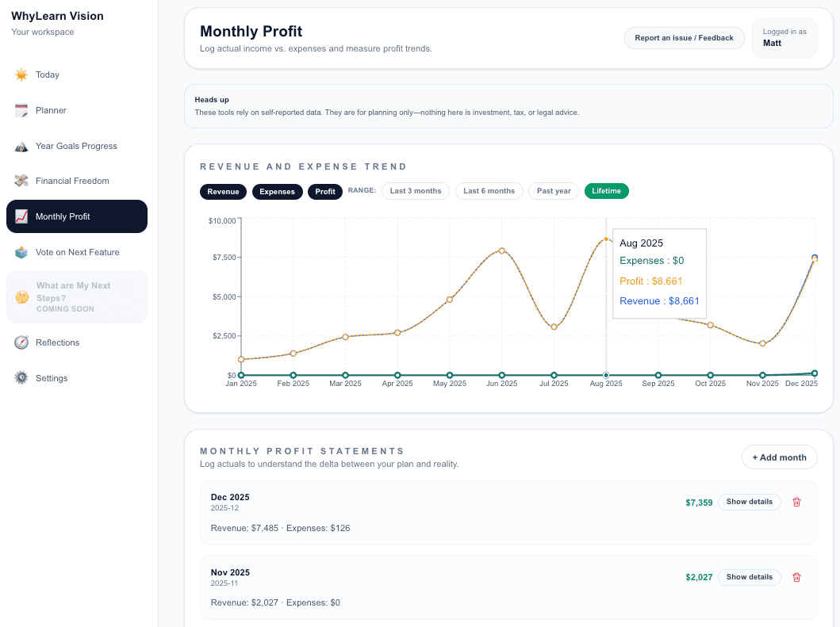840x627 pixels.
Task: Switch range to Last 3 months
Action: [x=415, y=191]
